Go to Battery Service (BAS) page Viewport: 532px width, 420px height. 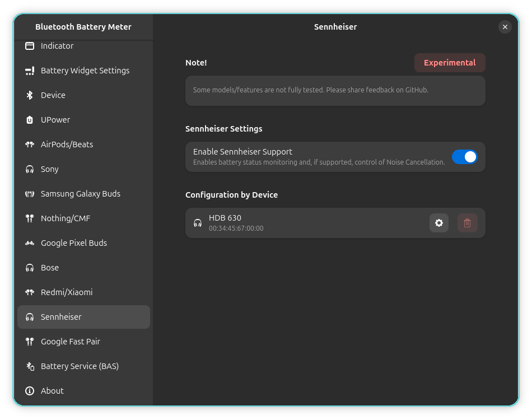click(83, 366)
